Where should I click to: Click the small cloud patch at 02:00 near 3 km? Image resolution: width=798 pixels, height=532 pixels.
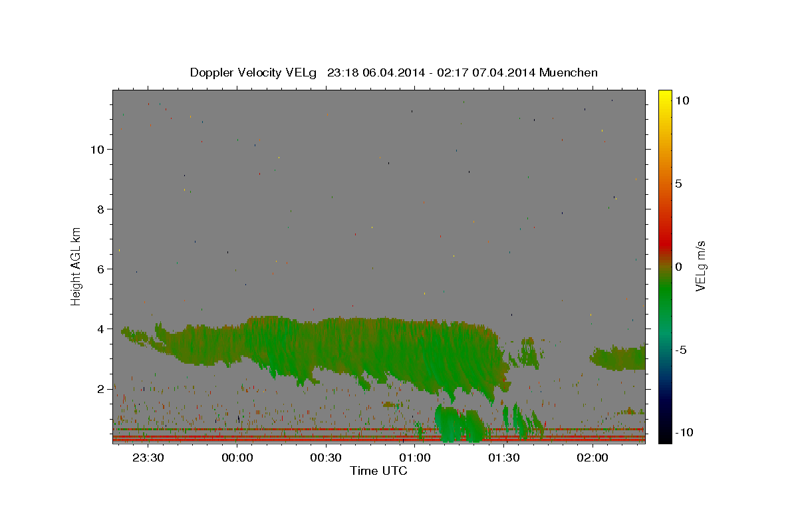pyautogui.click(x=618, y=358)
